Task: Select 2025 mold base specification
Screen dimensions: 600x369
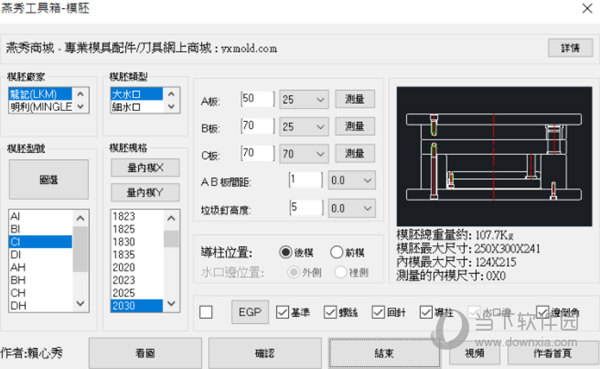Action: [137, 293]
